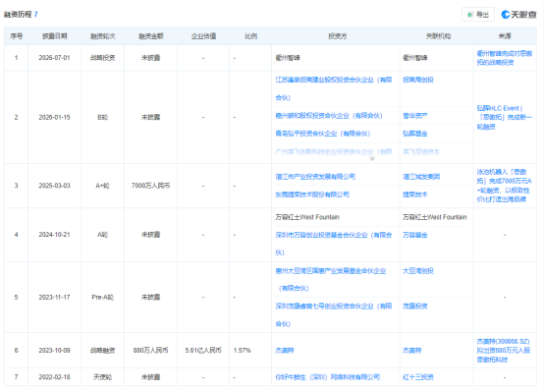Viewport: 544px width, 392px height.
Task: Open the 青岛弘平投资合伙企业 investor link
Action: pos(323,134)
